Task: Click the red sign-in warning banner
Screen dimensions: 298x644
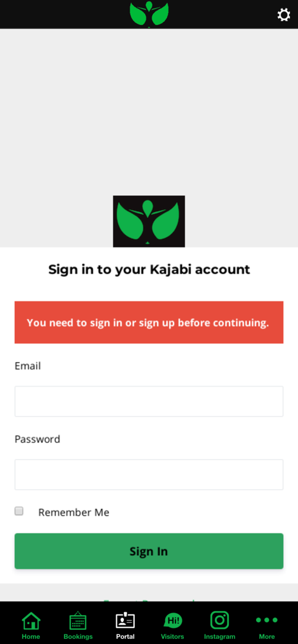Action: point(149,323)
